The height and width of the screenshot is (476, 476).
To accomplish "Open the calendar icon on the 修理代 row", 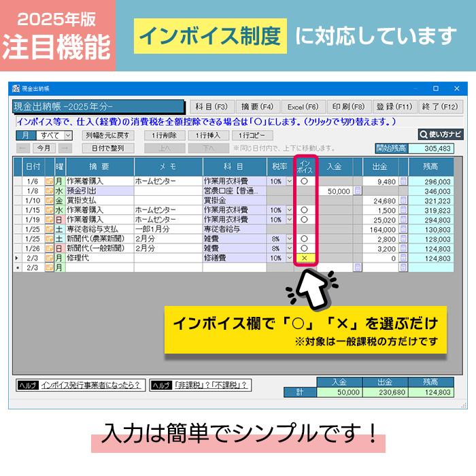I will click(x=49, y=258).
